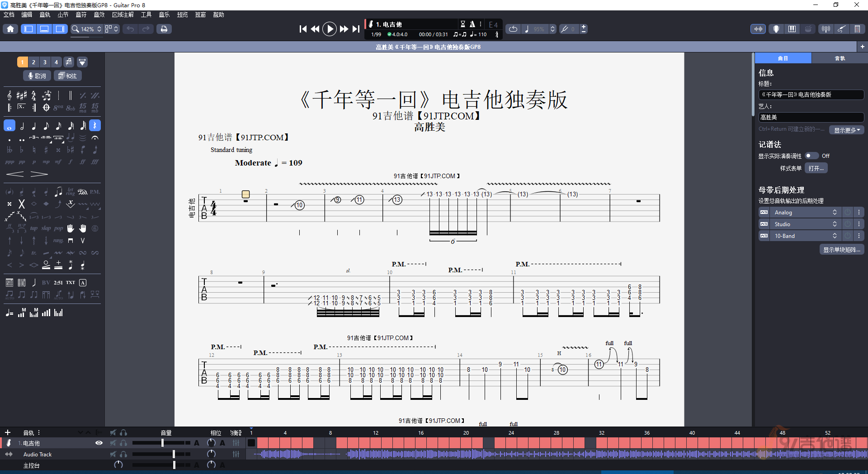Open the keyboard view icon

[x=792, y=29]
